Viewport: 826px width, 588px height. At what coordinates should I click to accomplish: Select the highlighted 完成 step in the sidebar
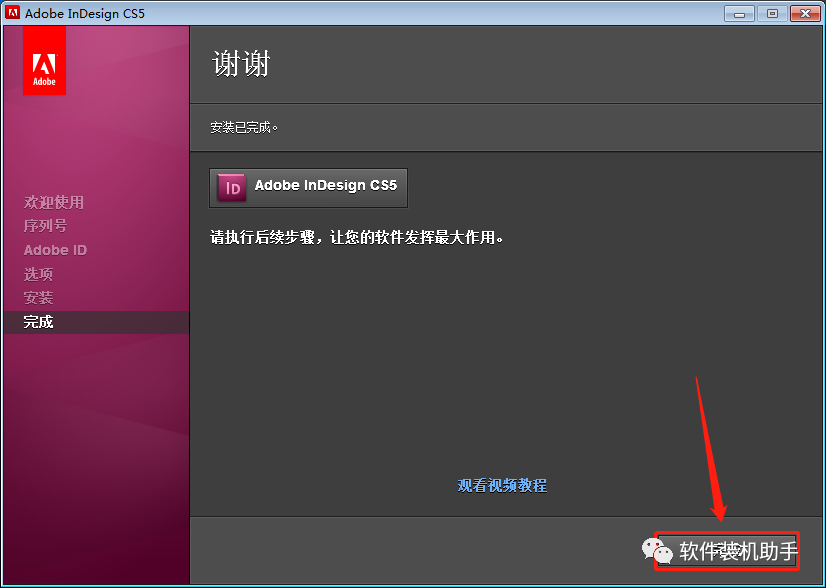coord(96,322)
